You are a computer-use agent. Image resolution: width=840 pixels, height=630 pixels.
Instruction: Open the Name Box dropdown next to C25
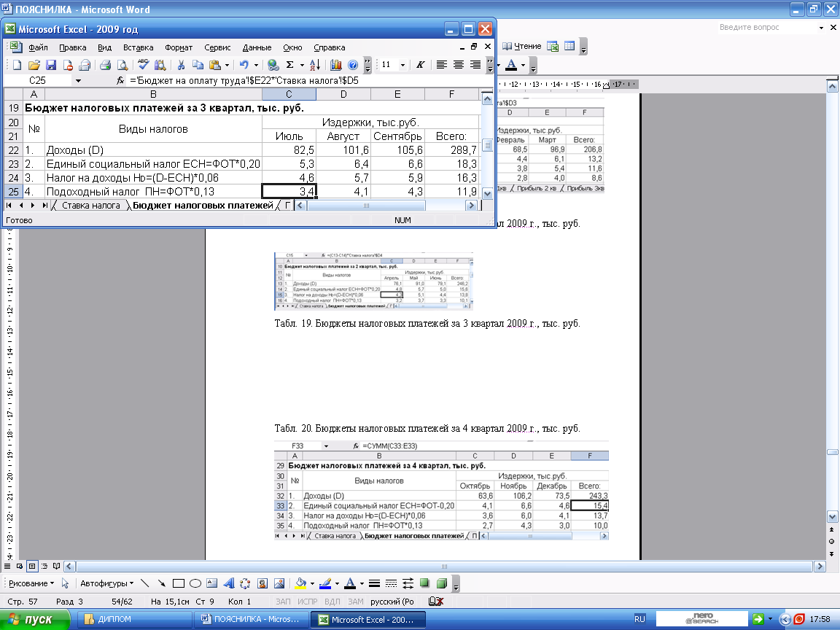79,81
